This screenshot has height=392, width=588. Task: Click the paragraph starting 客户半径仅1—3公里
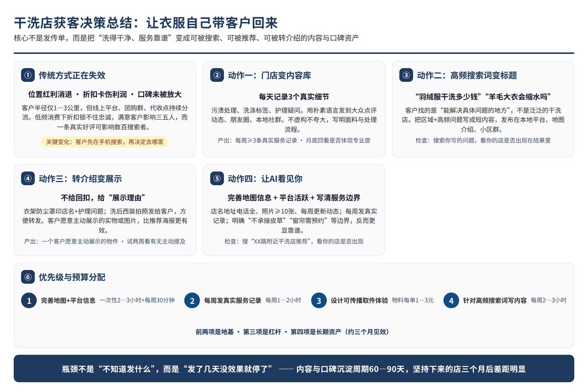coord(105,118)
